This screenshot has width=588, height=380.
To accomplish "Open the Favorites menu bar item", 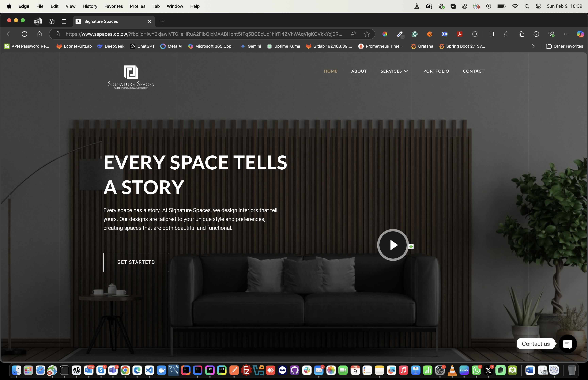I will tap(113, 6).
